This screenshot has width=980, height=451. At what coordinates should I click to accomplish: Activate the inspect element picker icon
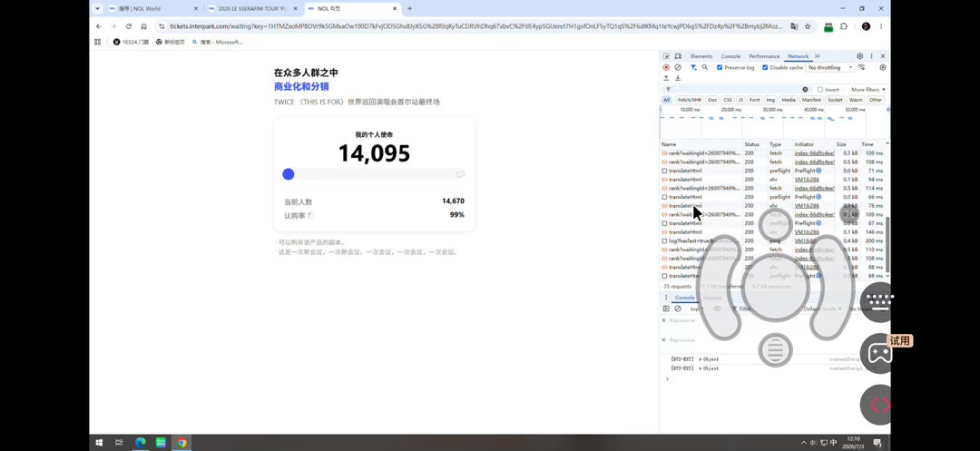click(666, 56)
